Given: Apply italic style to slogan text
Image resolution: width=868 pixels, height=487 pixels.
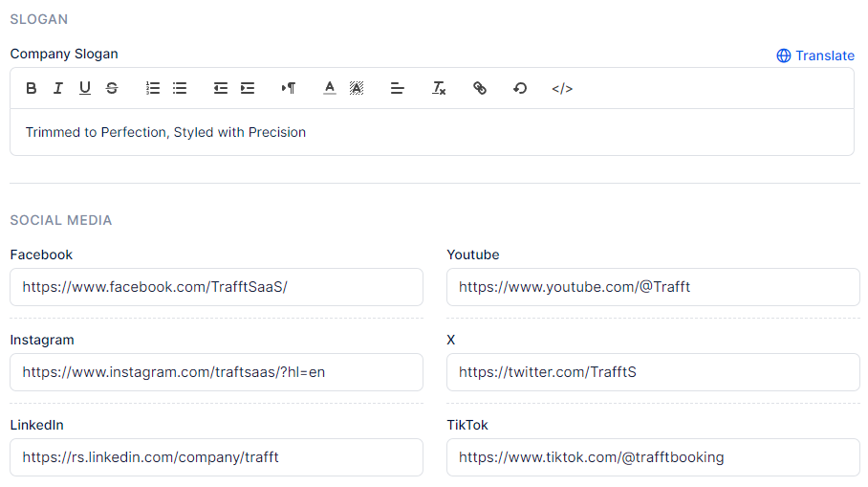Looking at the screenshot, I should pyautogui.click(x=58, y=88).
